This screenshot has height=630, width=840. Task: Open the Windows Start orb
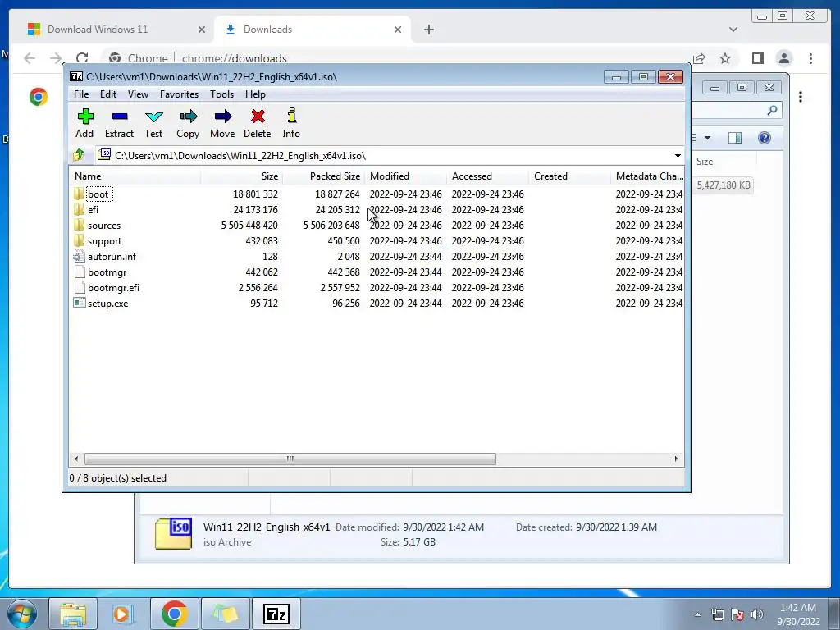click(x=22, y=614)
